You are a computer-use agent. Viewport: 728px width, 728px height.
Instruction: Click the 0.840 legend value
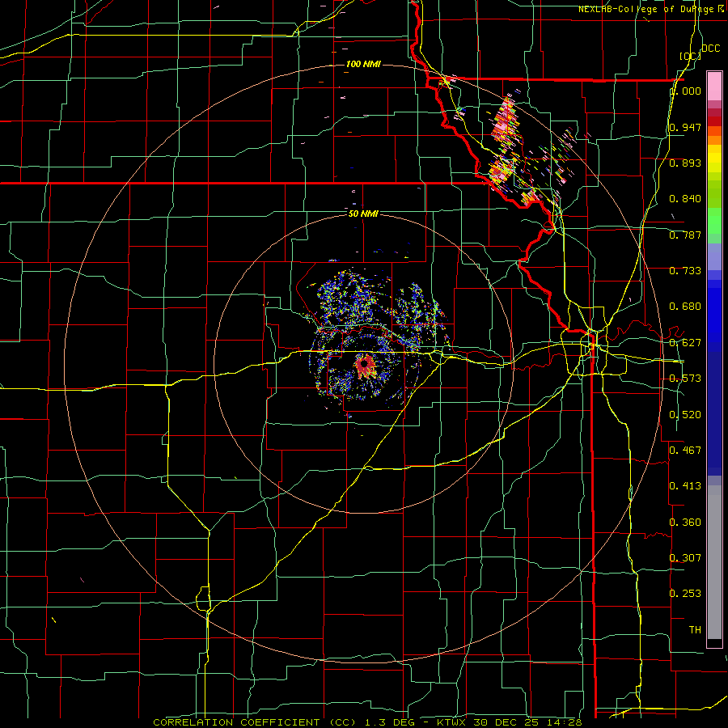point(685,199)
